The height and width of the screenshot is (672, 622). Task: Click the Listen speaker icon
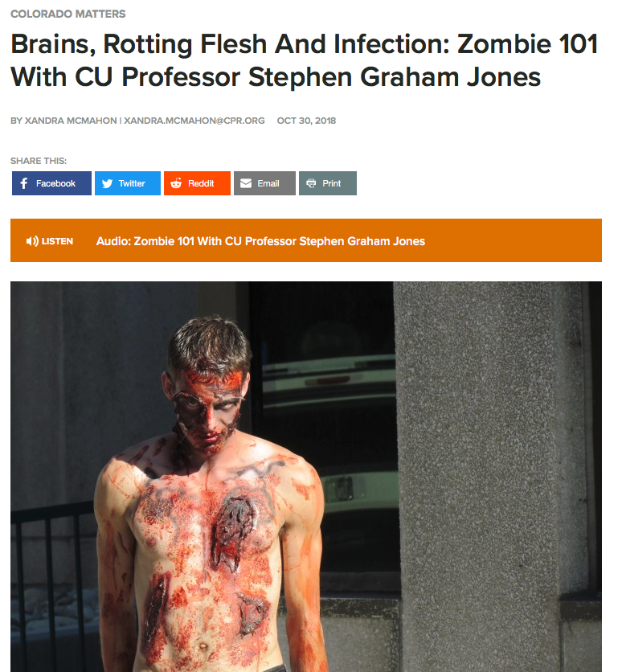point(32,241)
